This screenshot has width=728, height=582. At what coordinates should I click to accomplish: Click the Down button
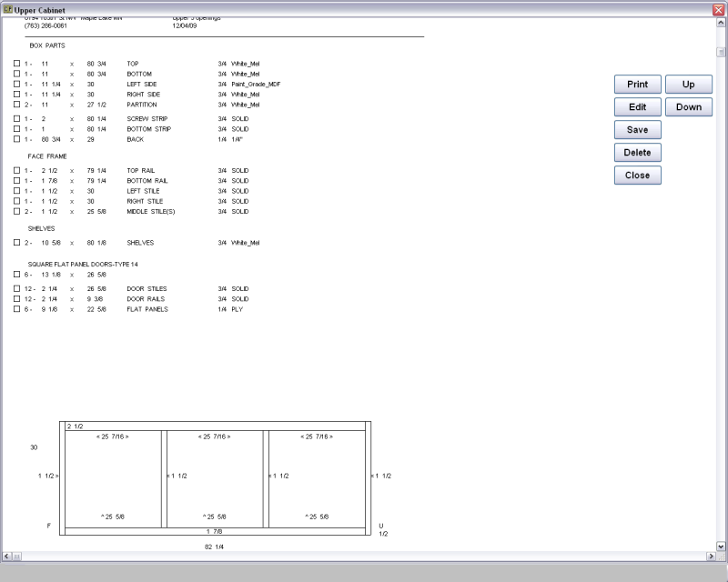pyautogui.click(x=689, y=107)
